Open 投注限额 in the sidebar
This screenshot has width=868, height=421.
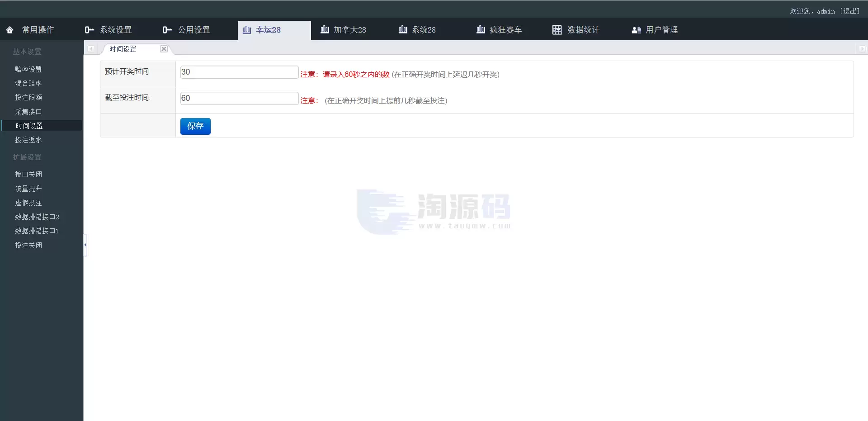point(28,97)
